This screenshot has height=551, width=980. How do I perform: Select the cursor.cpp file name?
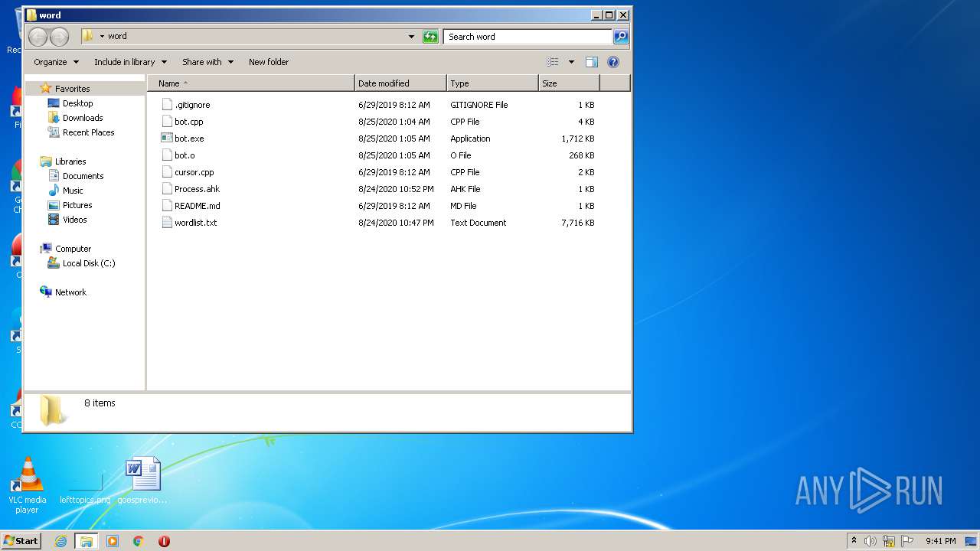[x=194, y=172]
